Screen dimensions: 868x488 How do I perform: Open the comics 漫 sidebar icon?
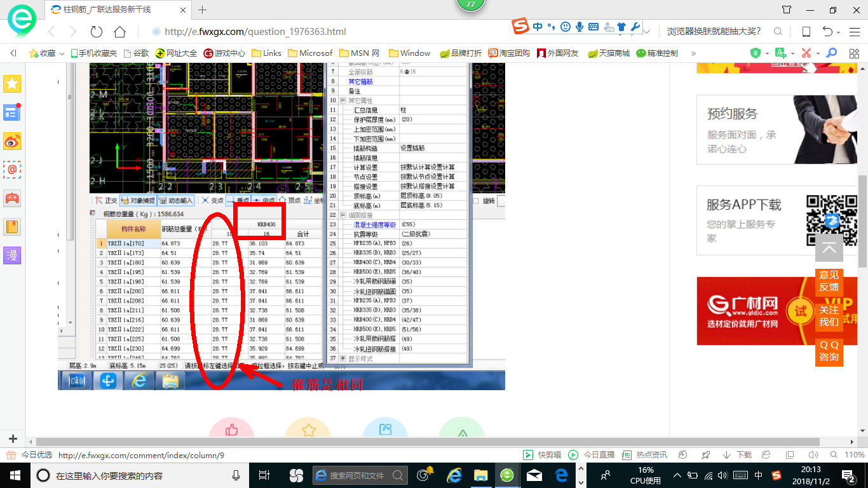(x=13, y=255)
